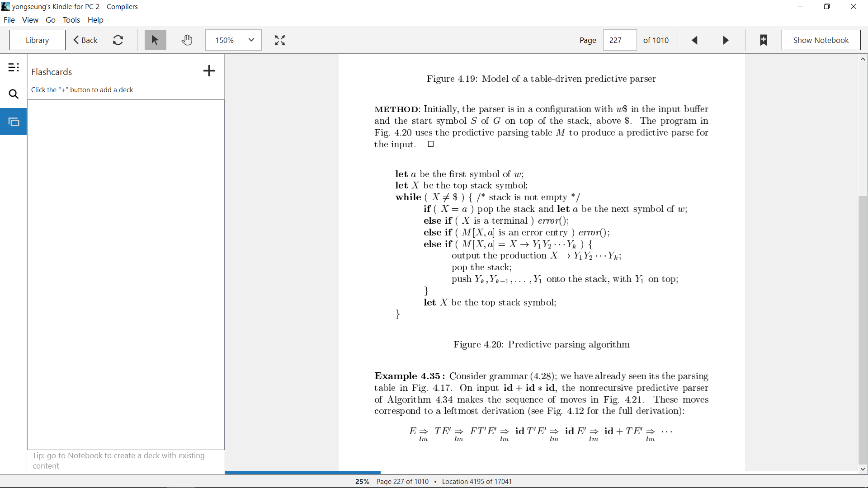Select the hand pan tool

187,40
